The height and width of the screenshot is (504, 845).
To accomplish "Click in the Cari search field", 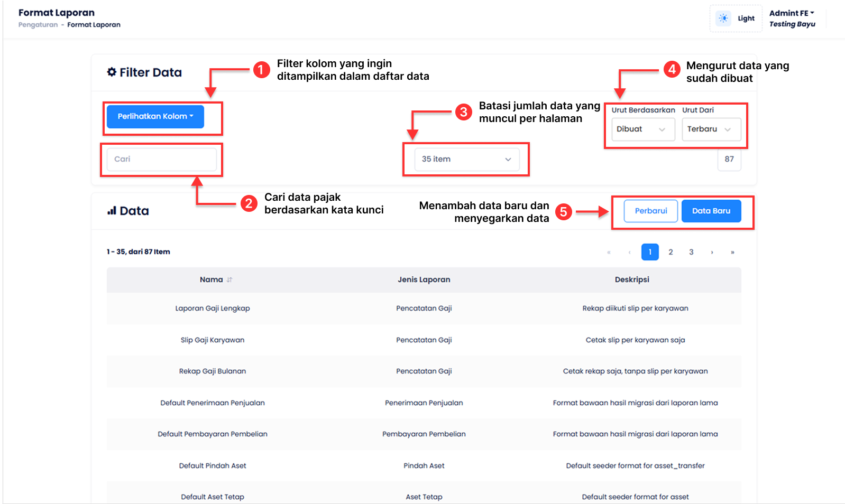I will coord(162,159).
